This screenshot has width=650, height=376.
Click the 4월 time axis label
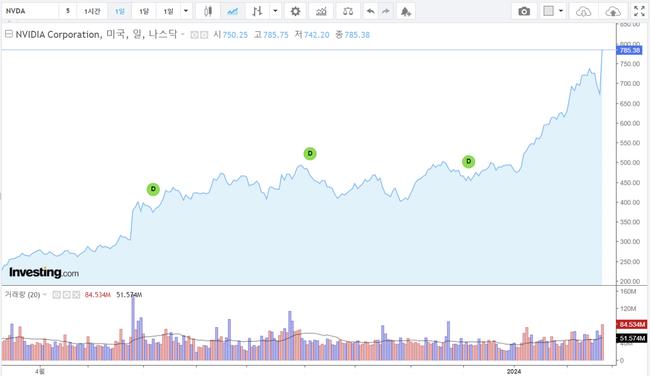click(x=40, y=371)
